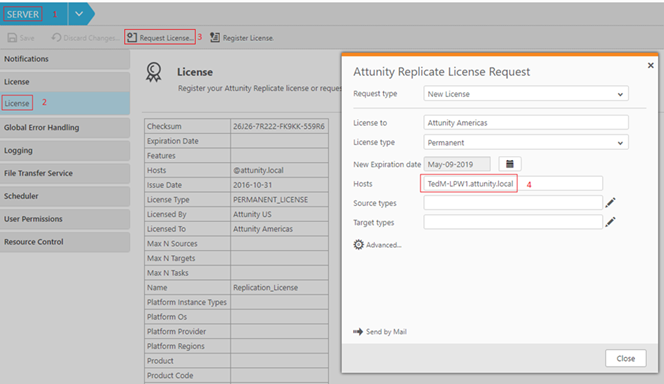This screenshot has width=664, height=384.
Task: Select Checksum value 26J26-7R222-FK9KK-559R6
Action: [x=279, y=127]
